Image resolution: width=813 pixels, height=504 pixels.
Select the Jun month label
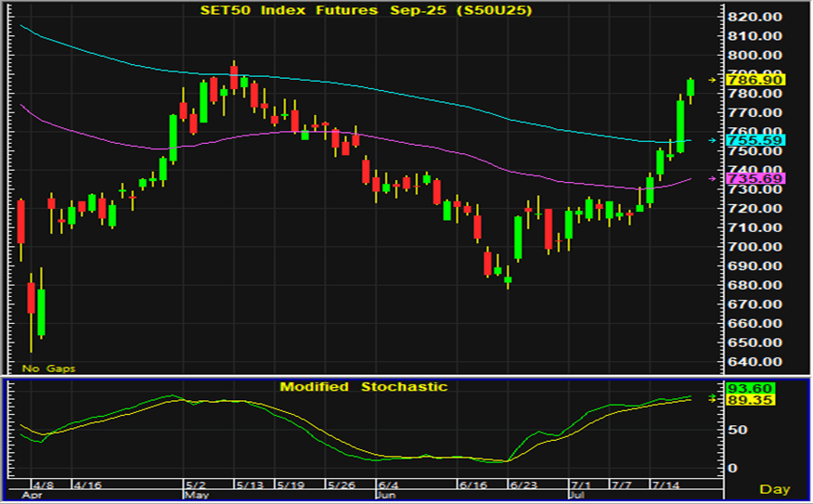pos(386,496)
